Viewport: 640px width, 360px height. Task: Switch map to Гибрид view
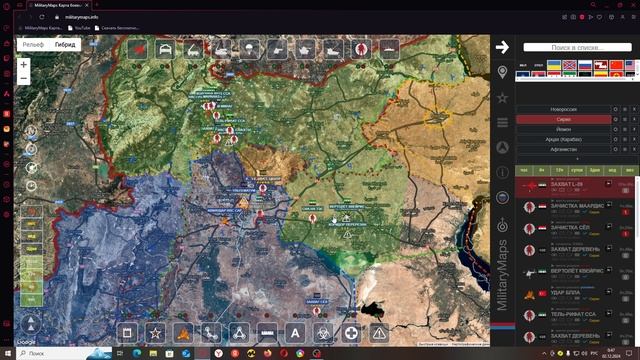(x=65, y=44)
